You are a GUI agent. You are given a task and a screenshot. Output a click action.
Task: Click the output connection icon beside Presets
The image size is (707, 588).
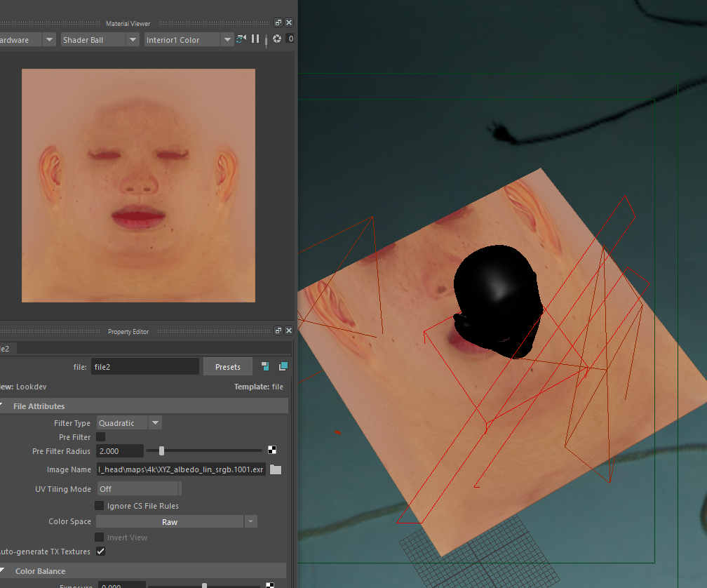click(283, 366)
